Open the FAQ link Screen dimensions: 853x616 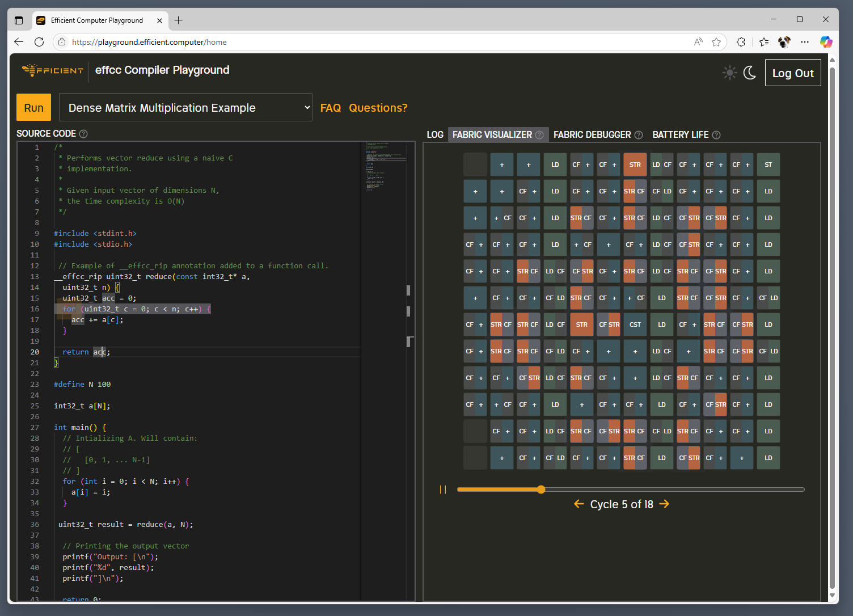(x=330, y=108)
